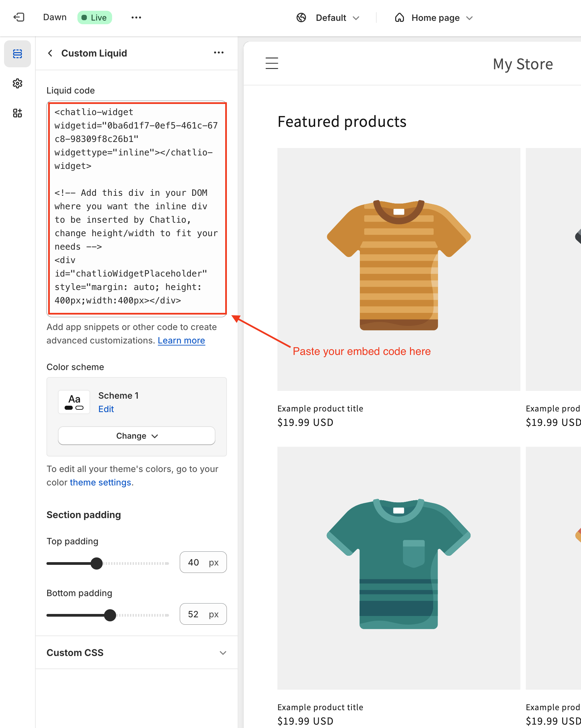Open the theme actions three-dot menu beside Live

[136, 17]
